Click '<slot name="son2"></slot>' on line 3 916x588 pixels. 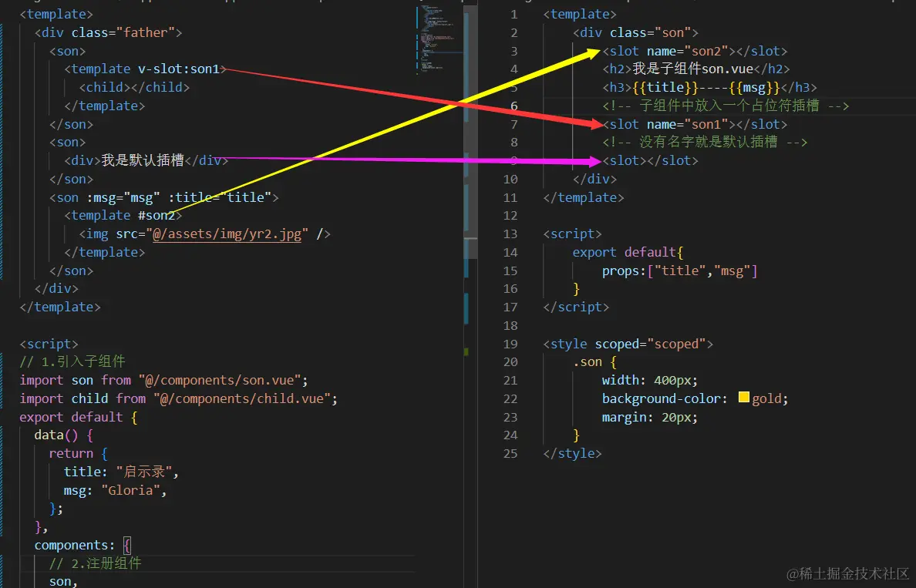pyautogui.click(x=695, y=52)
